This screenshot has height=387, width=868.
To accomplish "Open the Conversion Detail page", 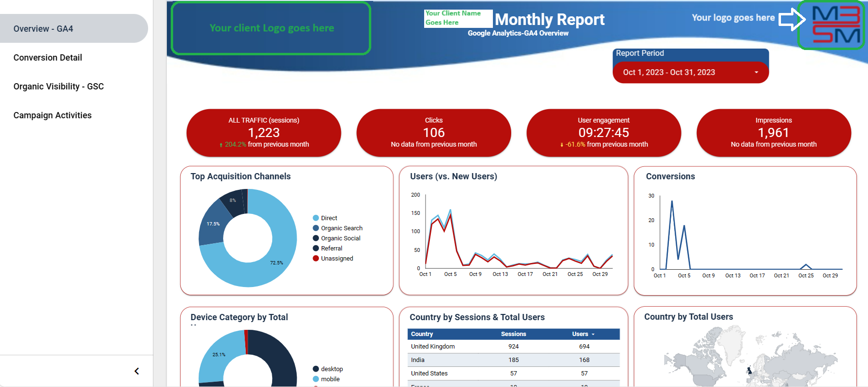I will coord(48,58).
